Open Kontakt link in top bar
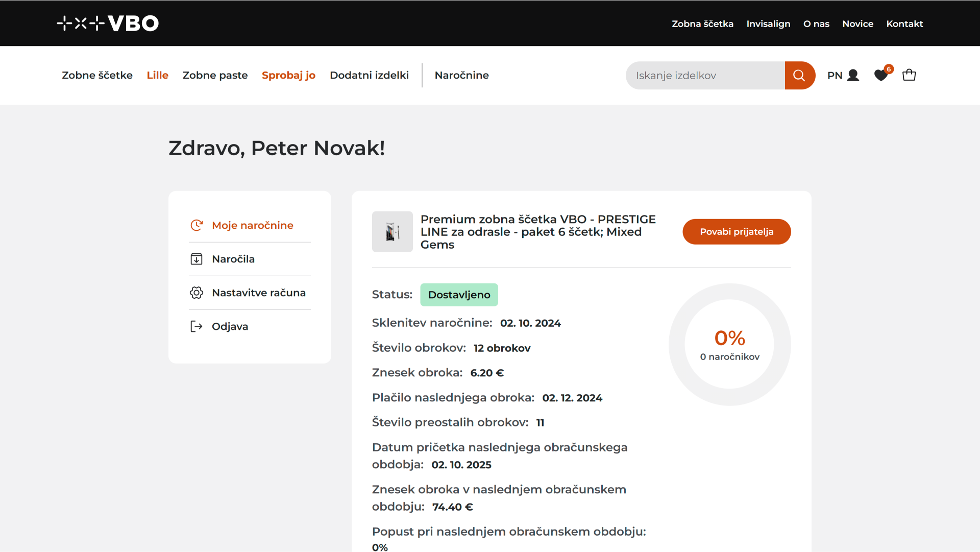This screenshot has width=980, height=552. tap(904, 24)
